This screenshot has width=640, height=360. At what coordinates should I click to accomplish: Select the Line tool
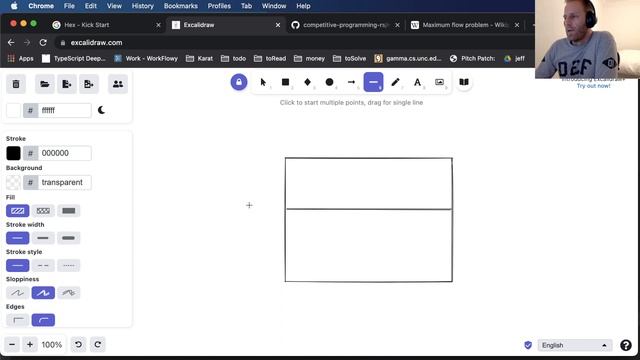[x=373, y=82]
